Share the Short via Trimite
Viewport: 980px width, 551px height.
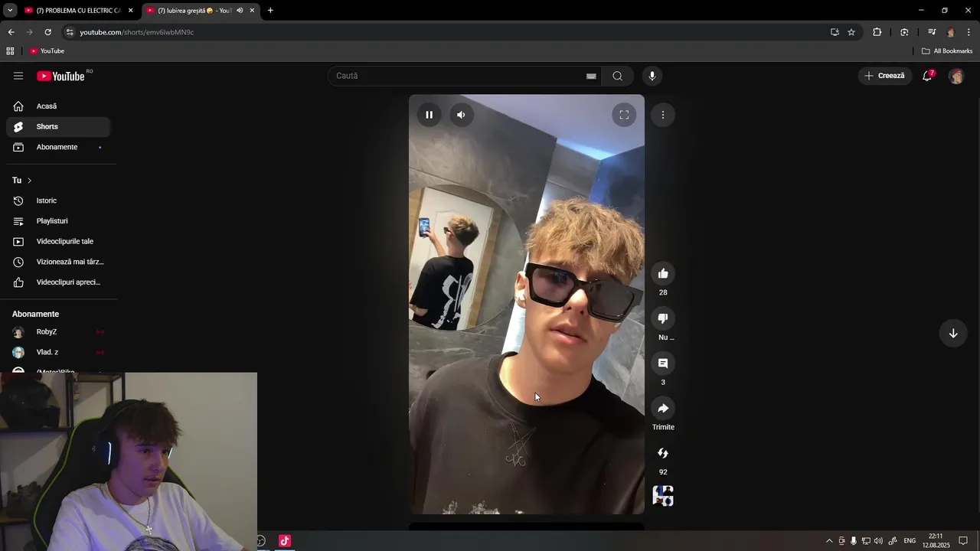(663, 409)
